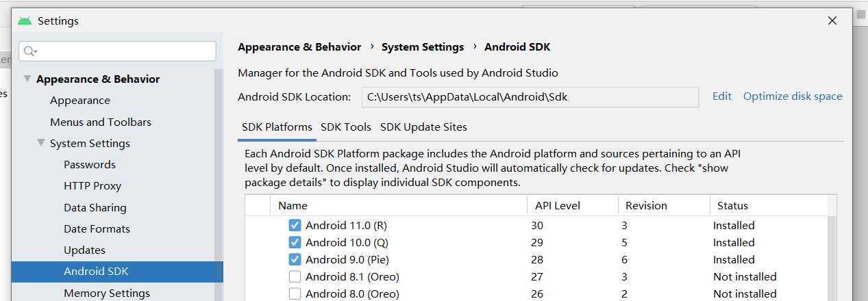Close the Settings dialog

832,21
